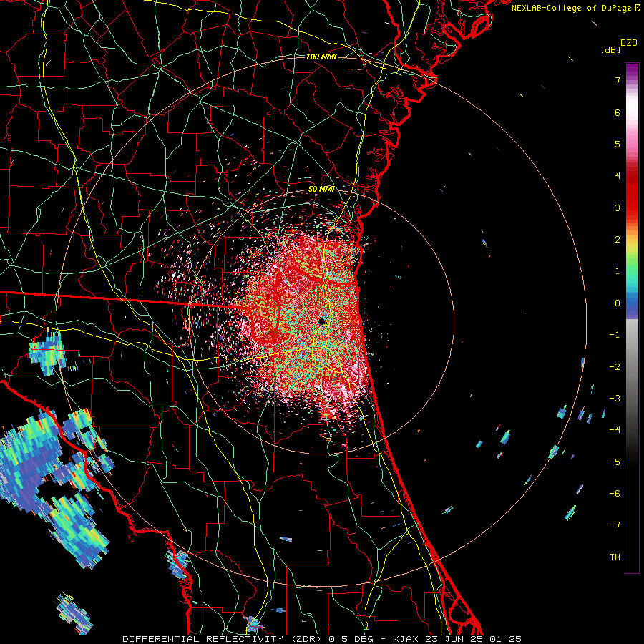
Task: Click the TH threshold label on the scale
Action: 615,557
